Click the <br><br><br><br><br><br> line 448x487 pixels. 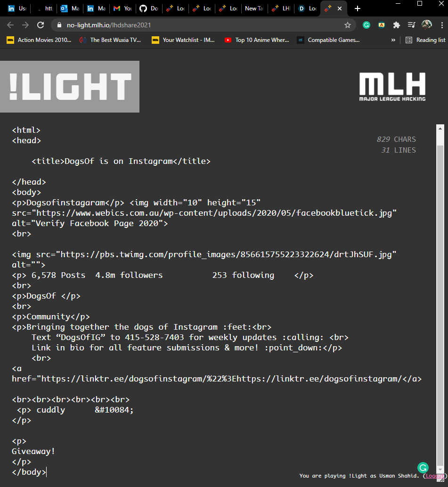[71, 399]
